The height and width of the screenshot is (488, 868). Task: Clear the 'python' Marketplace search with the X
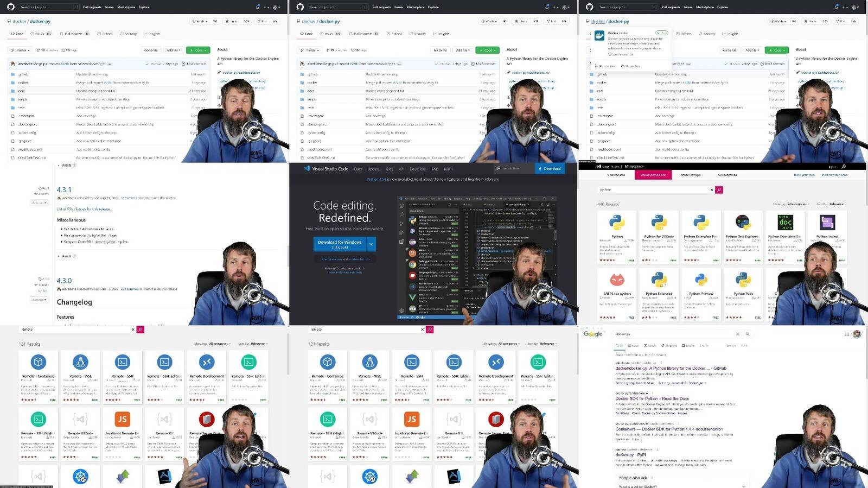click(711, 190)
